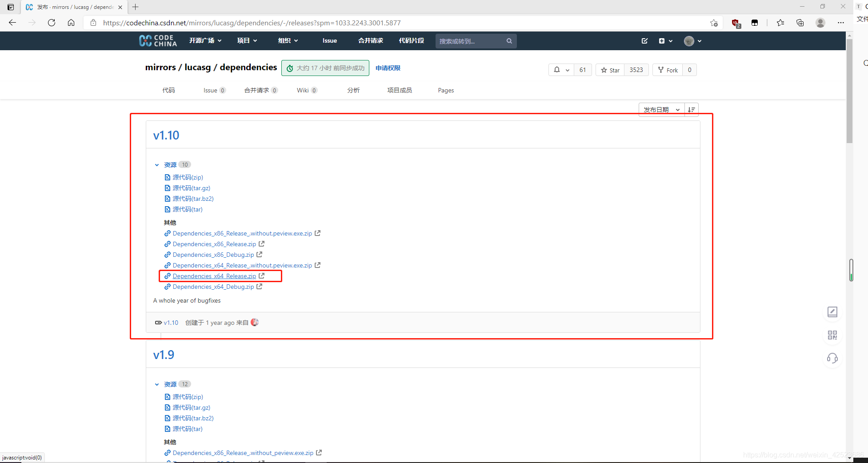The width and height of the screenshot is (868, 463).
Task: Open 合并请求 in the top navbar
Action: 371,40
